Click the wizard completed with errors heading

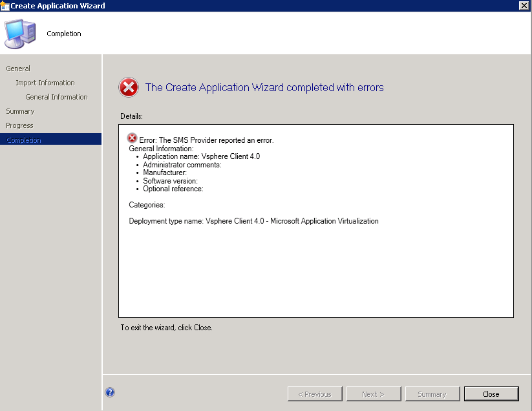point(264,87)
